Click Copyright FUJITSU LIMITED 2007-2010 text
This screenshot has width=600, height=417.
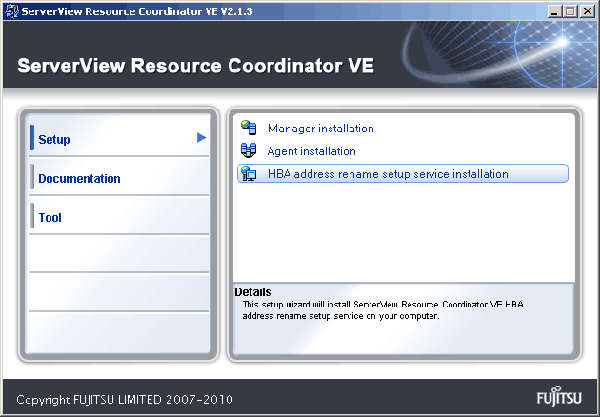pos(124,400)
